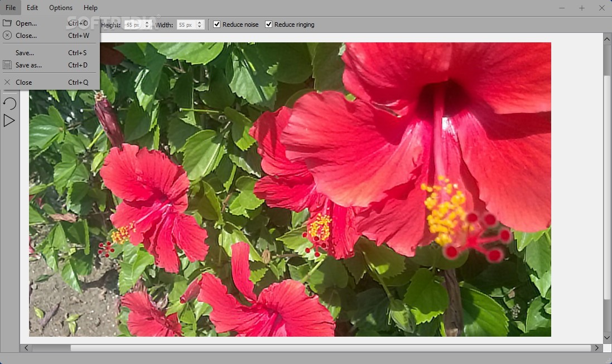Choose Close... with shortcut Ctrl+W
This screenshot has height=364, width=612.
[50, 36]
